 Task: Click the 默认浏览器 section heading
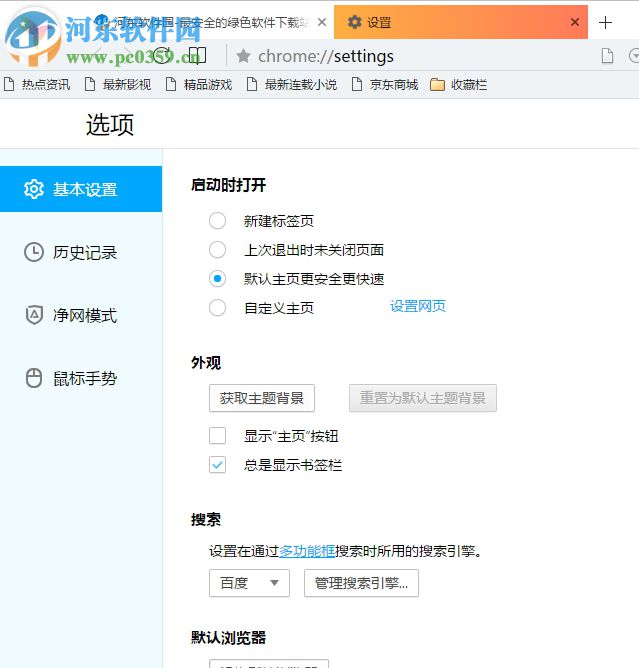click(228, 637)
